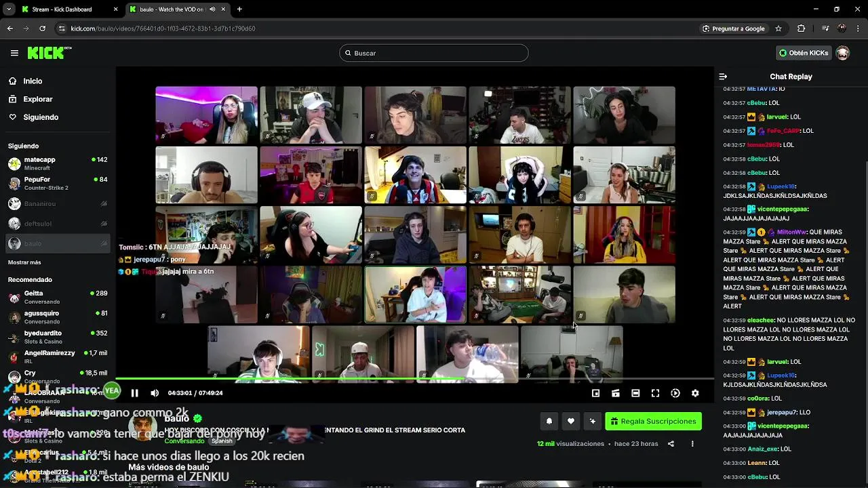
Task: Open PepuFor channel in sidebar
Action: tap(58, 184)
